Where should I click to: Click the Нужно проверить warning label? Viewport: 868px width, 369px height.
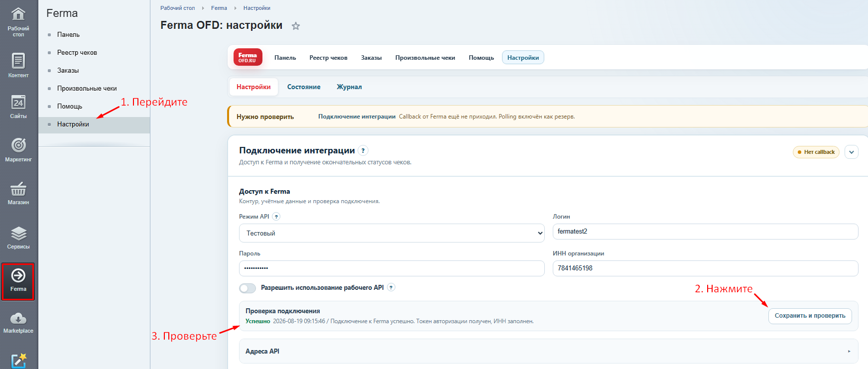(x=265, y=117)
